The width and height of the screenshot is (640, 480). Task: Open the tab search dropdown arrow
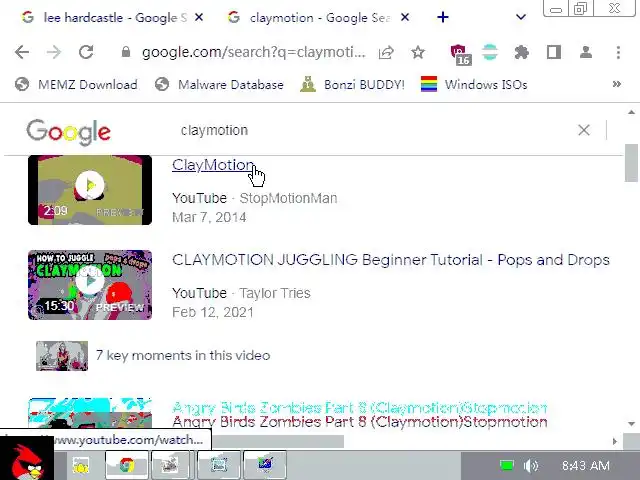point(520,17)
